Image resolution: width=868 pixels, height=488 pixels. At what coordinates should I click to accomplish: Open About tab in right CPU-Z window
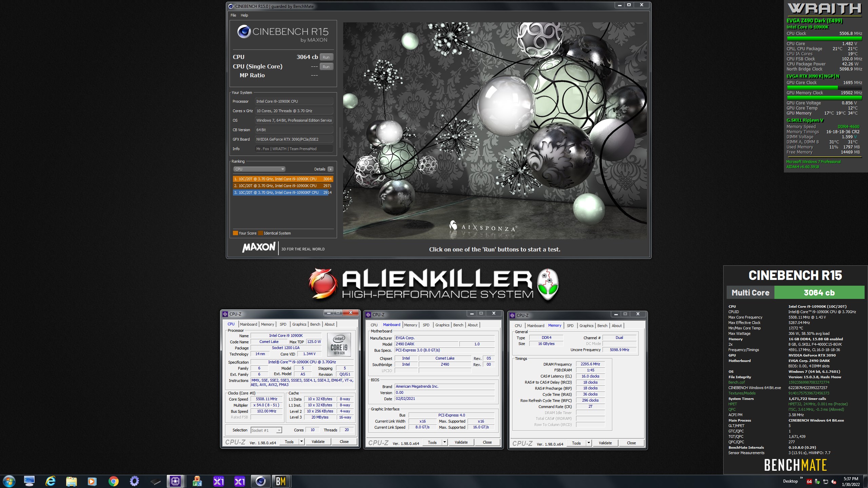(617, 326)
